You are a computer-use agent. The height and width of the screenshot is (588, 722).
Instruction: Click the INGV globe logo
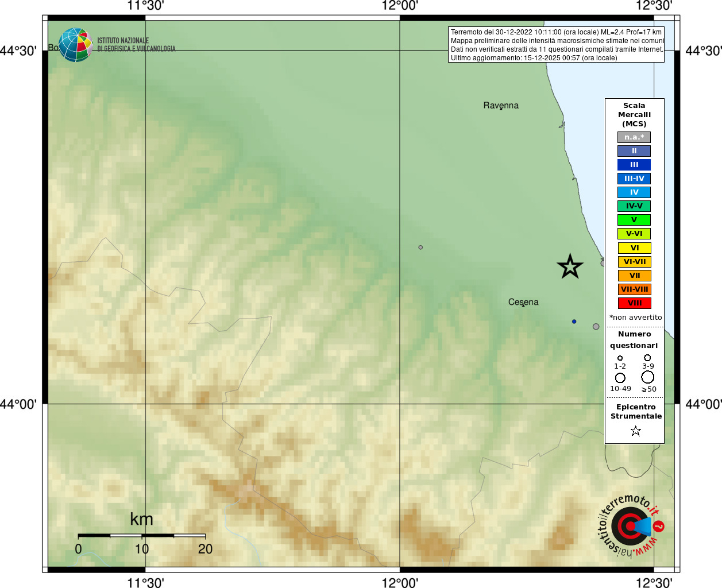[75, 45]
